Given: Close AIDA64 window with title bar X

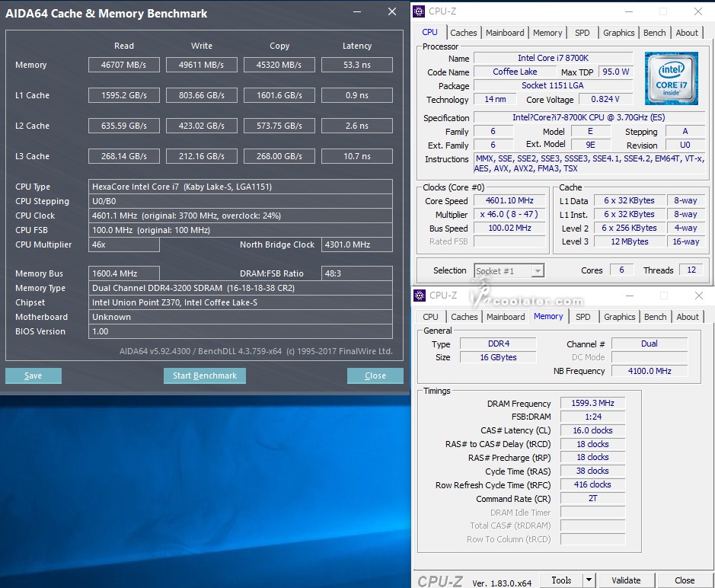Looking at the screenshot, I should tap(392, 12).
